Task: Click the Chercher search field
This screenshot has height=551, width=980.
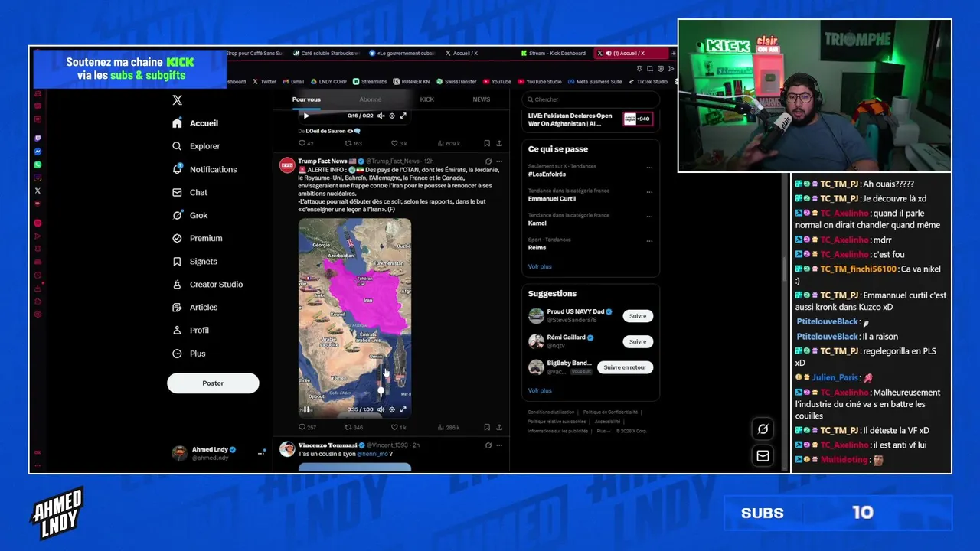Action: click(x=590, y=99)
